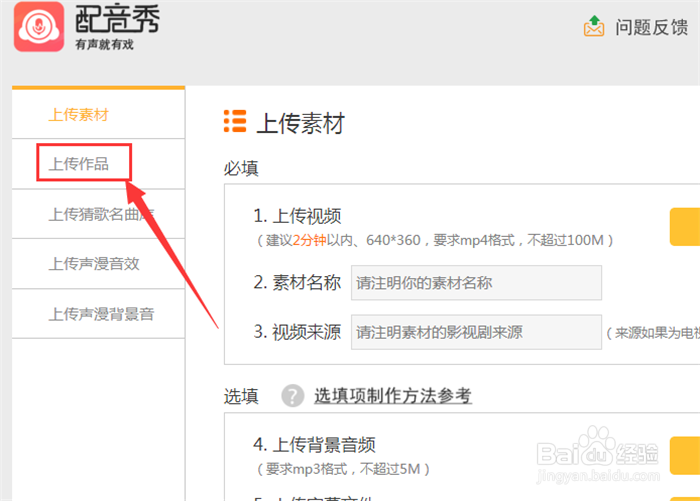This screenshot has height=501, width=700.
Task: Focus the 素材名称 input field
Action: point(476,283)
